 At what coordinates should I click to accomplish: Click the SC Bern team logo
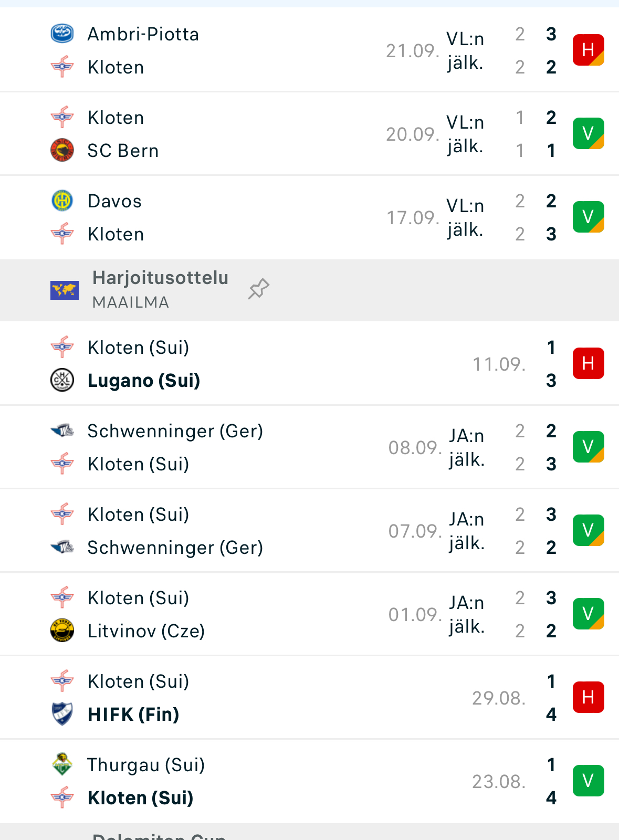point(62,150)
